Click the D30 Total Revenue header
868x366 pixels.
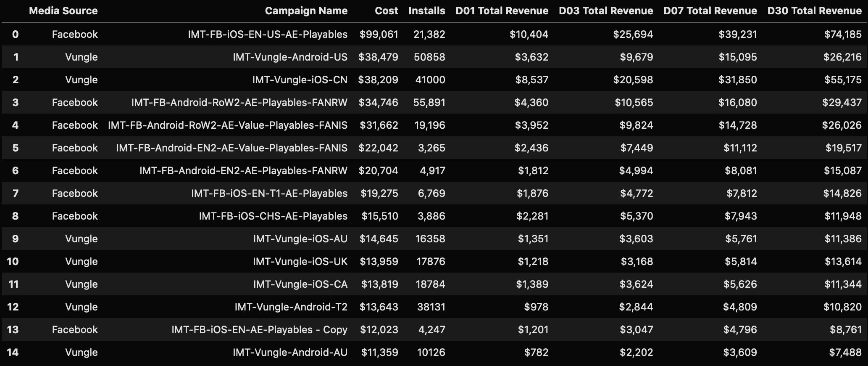814,11
